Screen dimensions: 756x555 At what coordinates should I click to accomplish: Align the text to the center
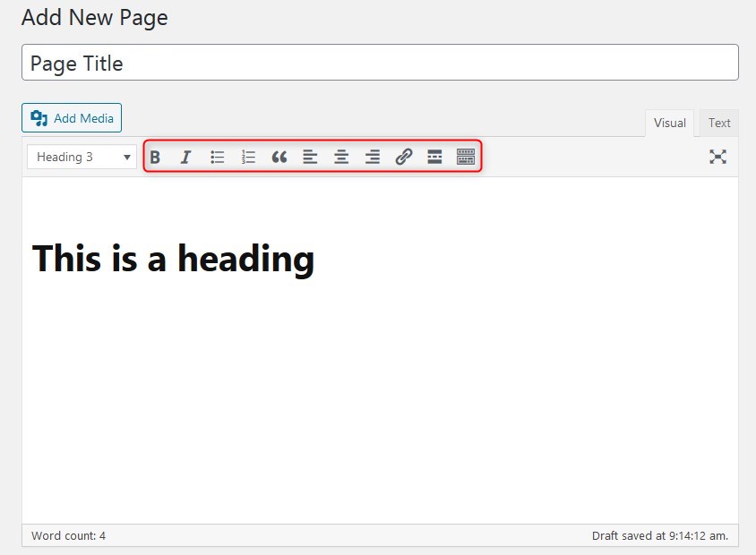point(341,157)
